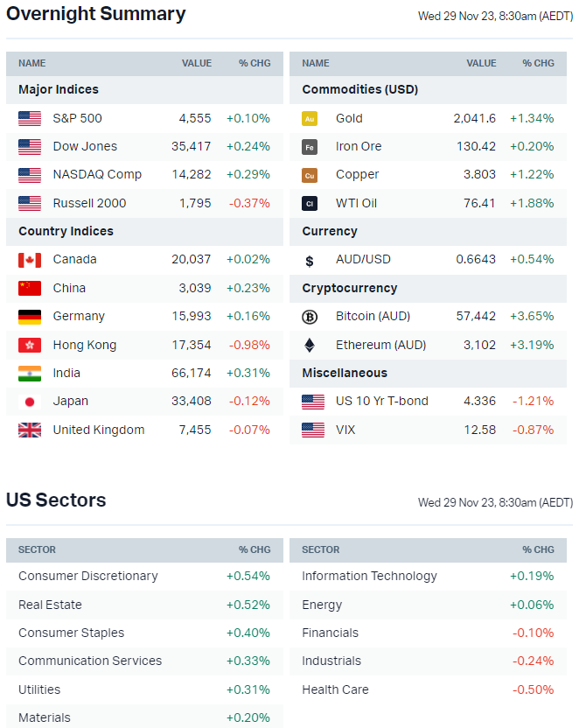The image size is (579, 728).
Task: Click the Iron Ore Fe icon
Action: 309,147
